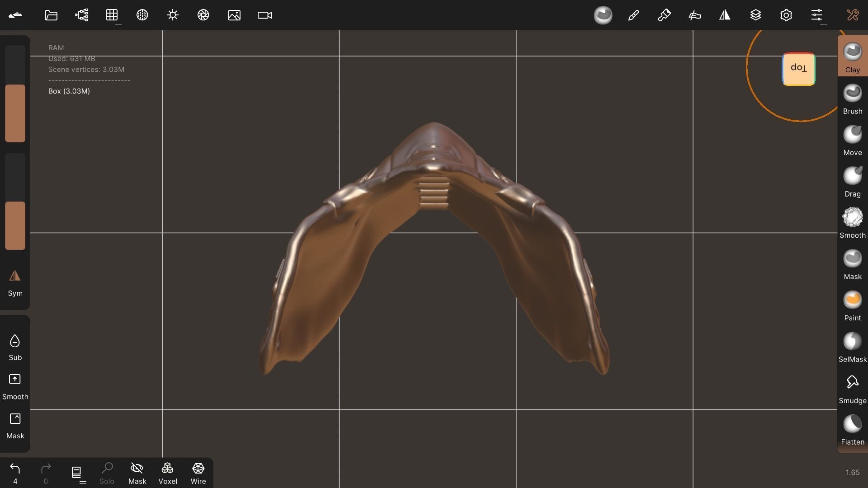Toggle Wire wireframe display
Viewport: 868px width, 488px height.
198,473
